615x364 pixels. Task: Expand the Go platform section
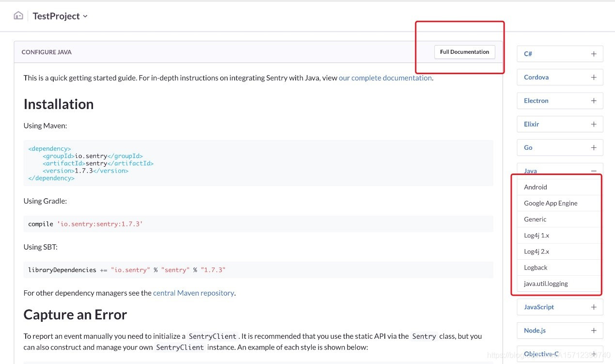click(x=594, y=147)
